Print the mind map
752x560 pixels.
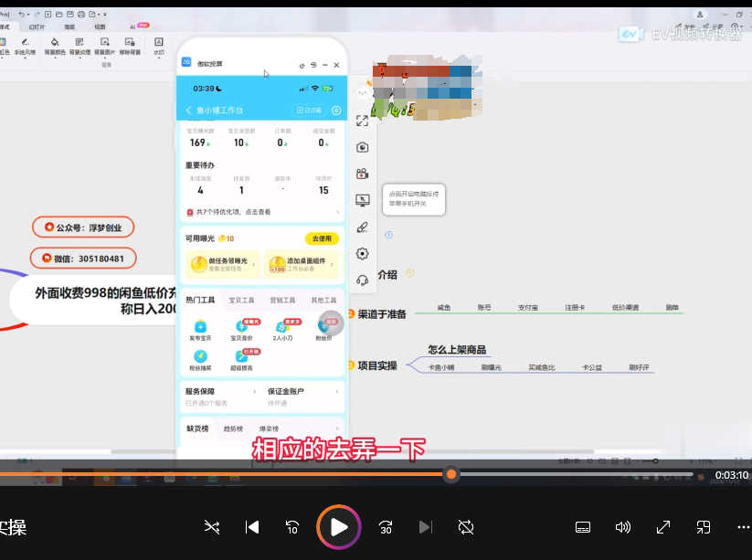[81, 15]
